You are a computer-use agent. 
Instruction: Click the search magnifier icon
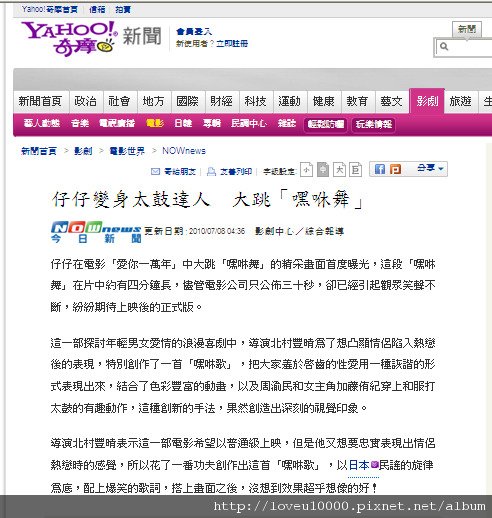444,46
